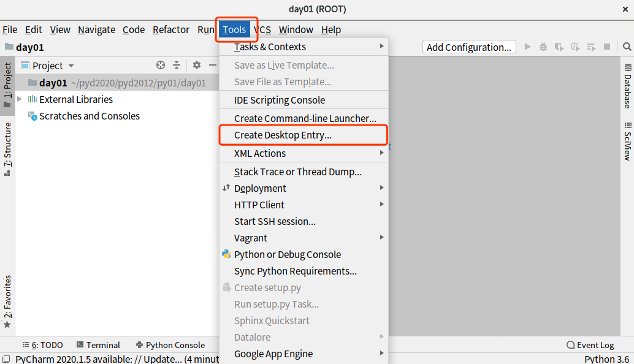This screenshot has height=364, width=634.
Task: Choose Stack Trace or Thread Dump
Action: pyautogui.click(x=304, y=172)
